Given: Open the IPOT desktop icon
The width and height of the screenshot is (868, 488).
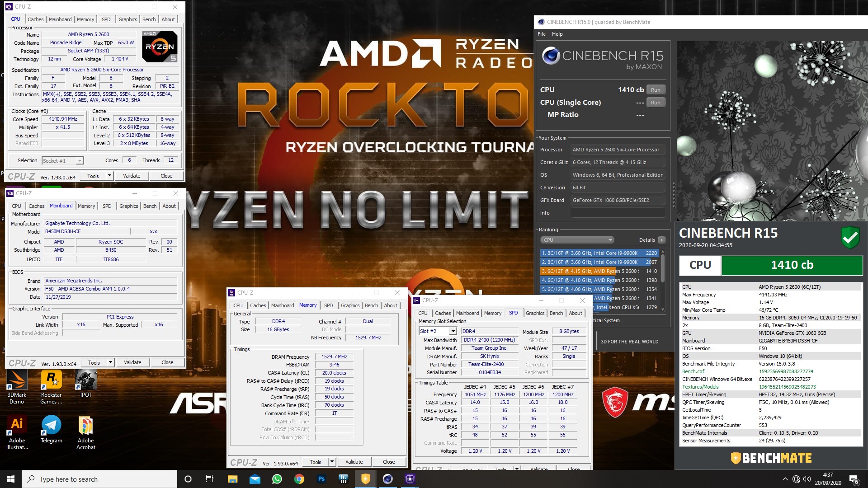Looking at the screenshot, I should coord(85,384).
